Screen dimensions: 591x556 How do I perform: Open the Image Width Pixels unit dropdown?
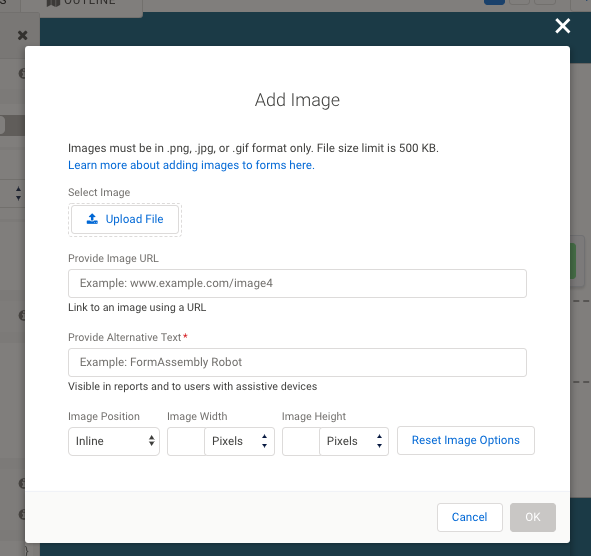coord(239,441)
